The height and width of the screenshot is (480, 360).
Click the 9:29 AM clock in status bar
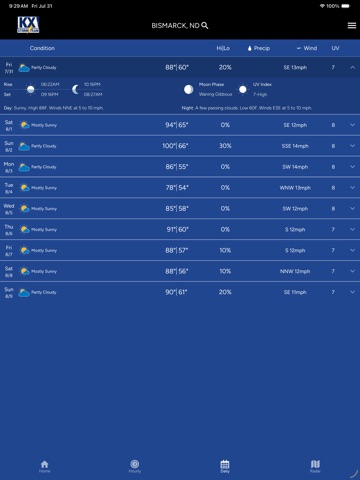pyautogui.click(x=18, y=6)
